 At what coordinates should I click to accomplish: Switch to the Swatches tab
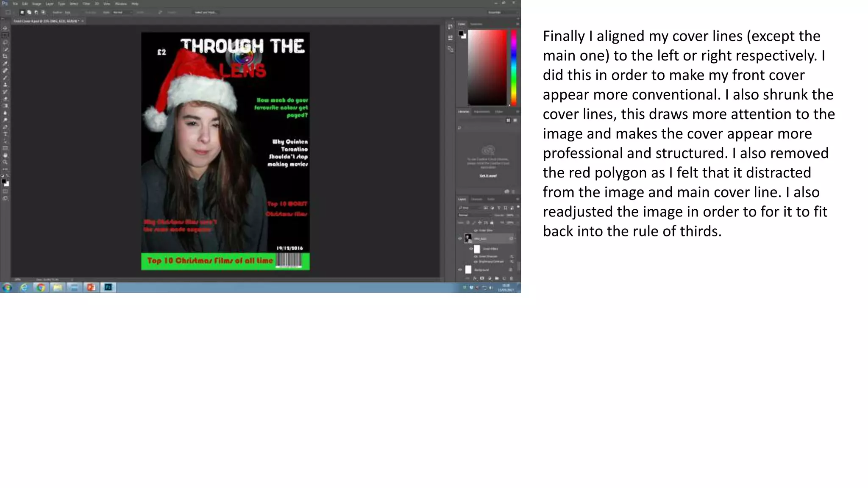click(x=476, y=24)
